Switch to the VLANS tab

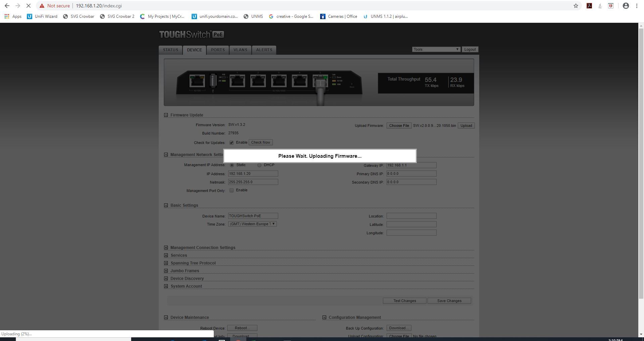(x=240, y=50)
